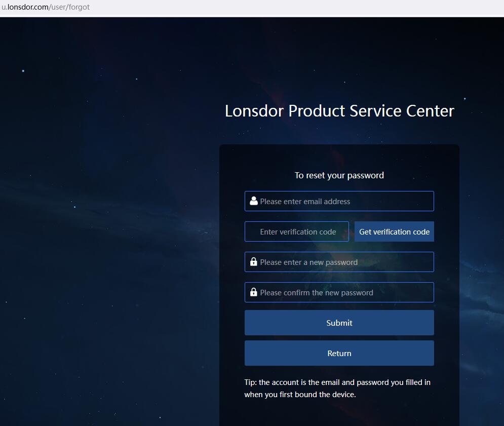Viewport: 504px width, 426px height.
Task: Click the tip text about account email
Action: 337,389
